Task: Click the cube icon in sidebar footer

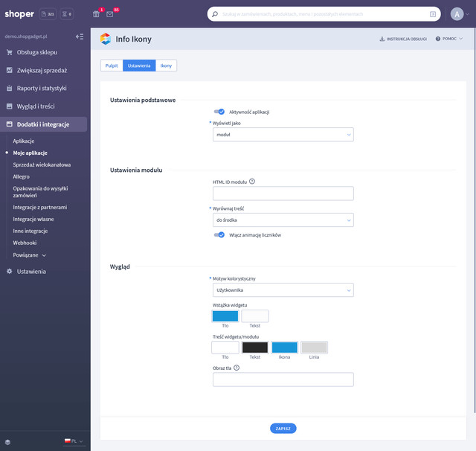Action: [x=7, y=441]
